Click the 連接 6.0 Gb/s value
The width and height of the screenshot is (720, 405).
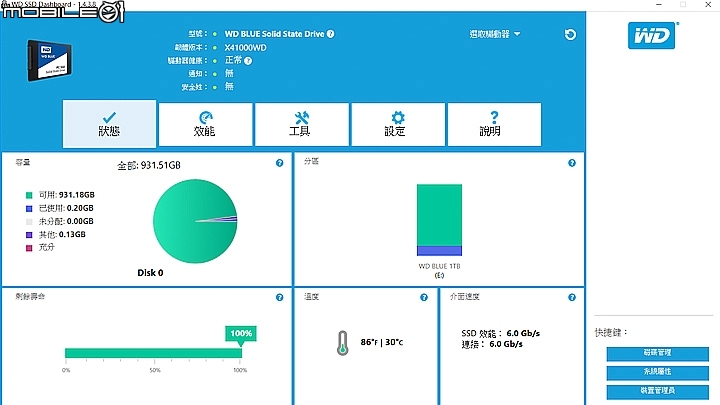(506, 344)
